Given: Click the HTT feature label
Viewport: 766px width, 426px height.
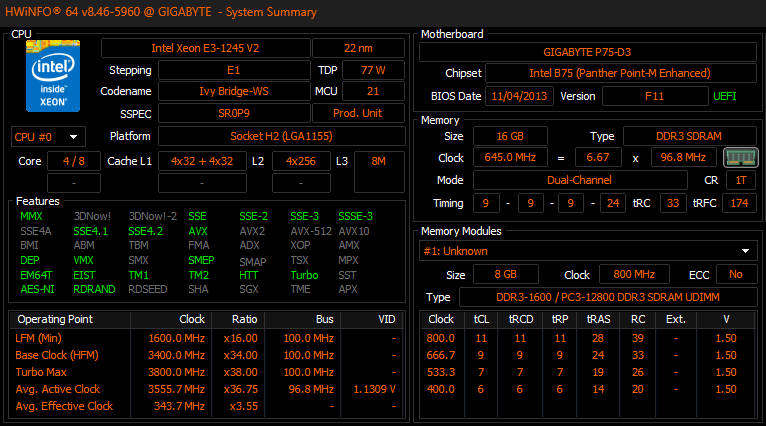Looking at the screenshot, I should point(249,275).
